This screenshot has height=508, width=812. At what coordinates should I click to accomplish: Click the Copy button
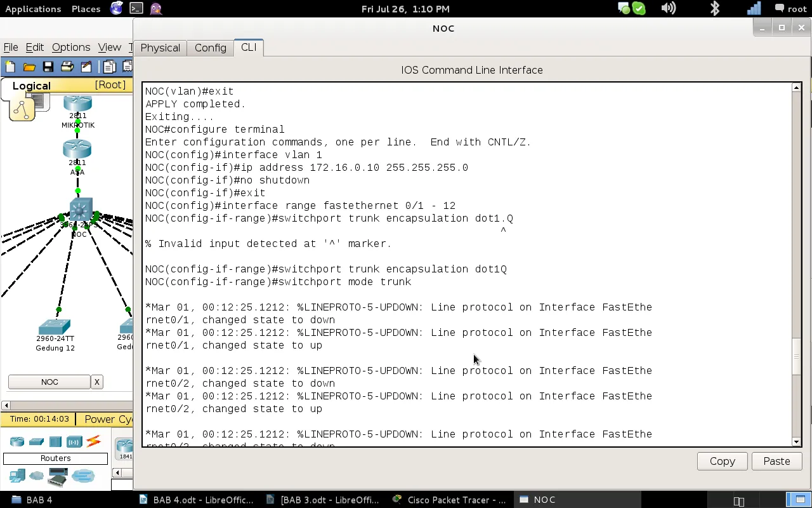click(722, 461)
